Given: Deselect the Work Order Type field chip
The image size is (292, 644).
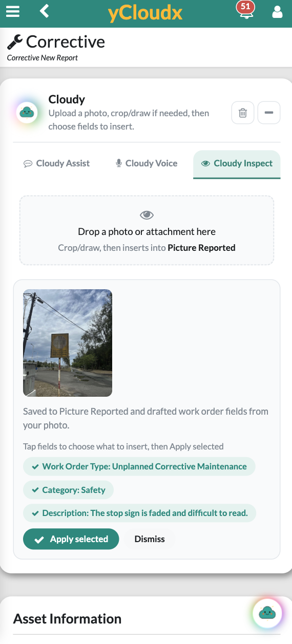Looking at the screenshot, I should coord(139,466).
